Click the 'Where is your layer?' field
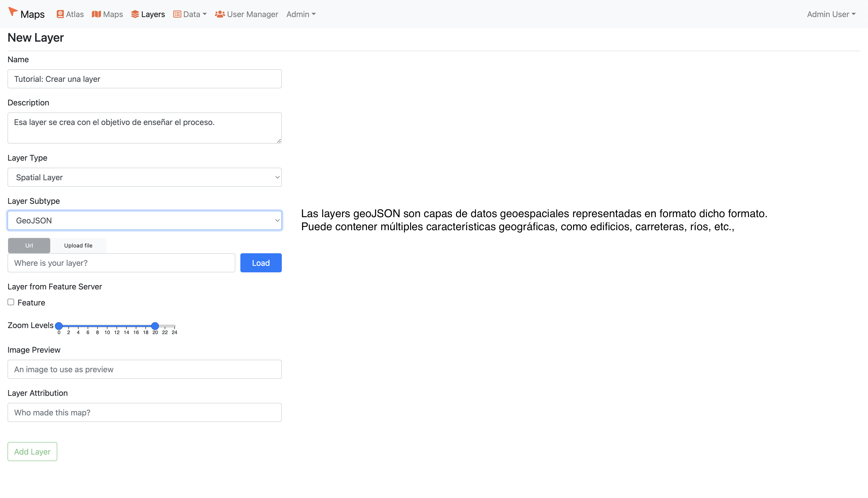The height and width of the screenshot is (498, 868). click(x=121, y=263)
